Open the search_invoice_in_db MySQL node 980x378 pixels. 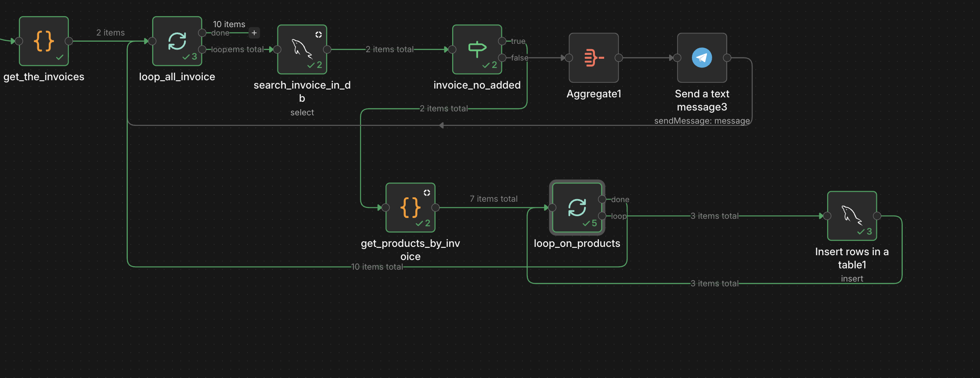302,50
